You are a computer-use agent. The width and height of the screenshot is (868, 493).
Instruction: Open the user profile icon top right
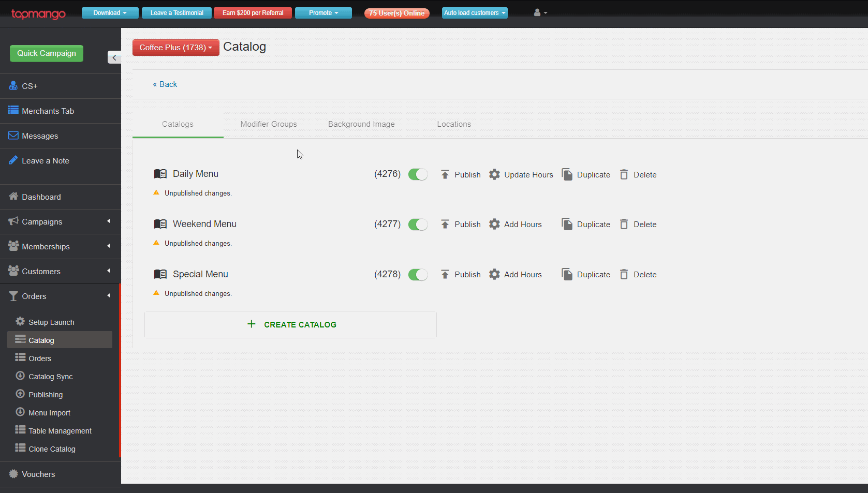pyautogui.click(x=539, y=12)
